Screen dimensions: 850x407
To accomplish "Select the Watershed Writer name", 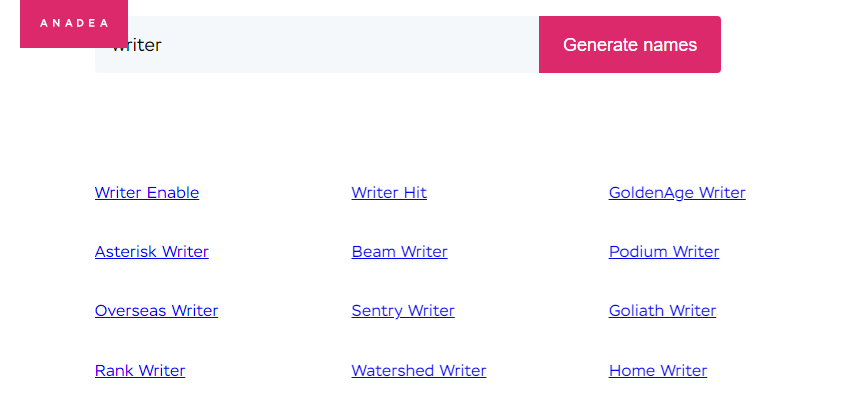I will pos(418,370).
